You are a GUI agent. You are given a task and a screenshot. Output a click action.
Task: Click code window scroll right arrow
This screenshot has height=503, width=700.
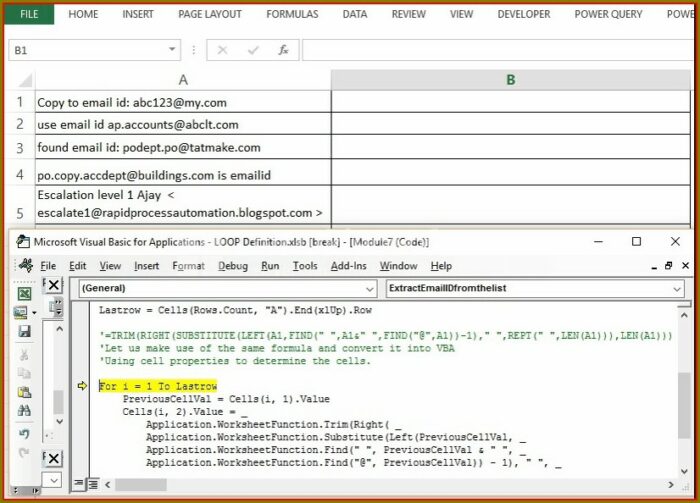671,484
